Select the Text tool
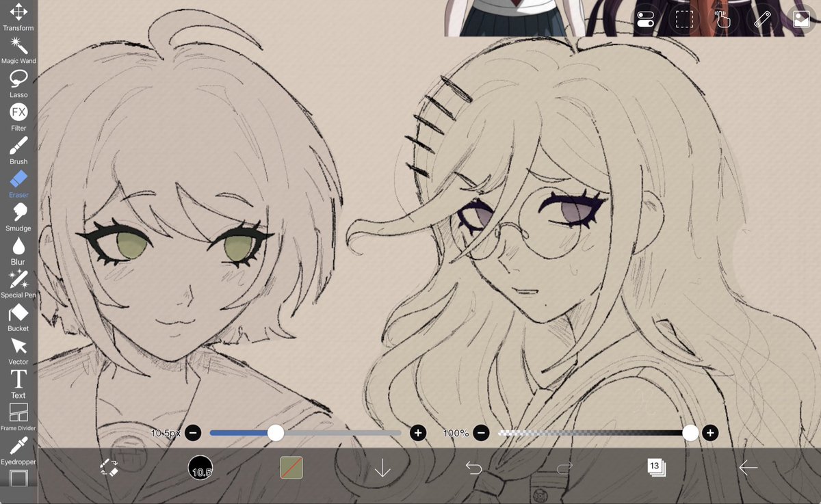821x504 pixels. coord(18,384)
